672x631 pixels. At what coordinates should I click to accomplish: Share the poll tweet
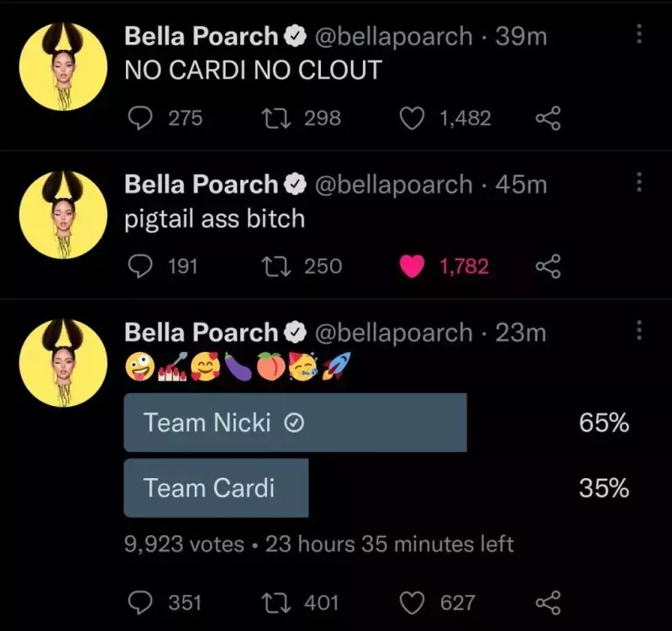tap(548, 602)
